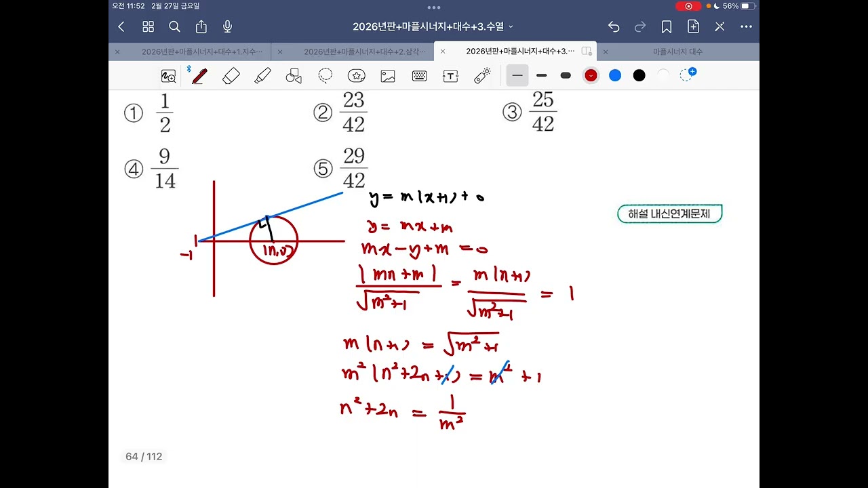Image resolution: width=868 pixels, height=488 pixels.
Task: Select answer choice ③ 25/42
Action: coord(530,113)
